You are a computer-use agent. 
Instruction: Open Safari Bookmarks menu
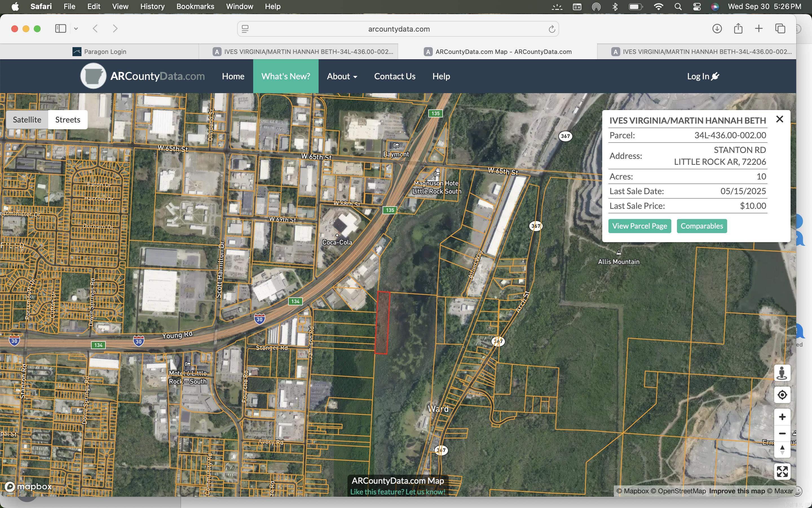(195, 6)
